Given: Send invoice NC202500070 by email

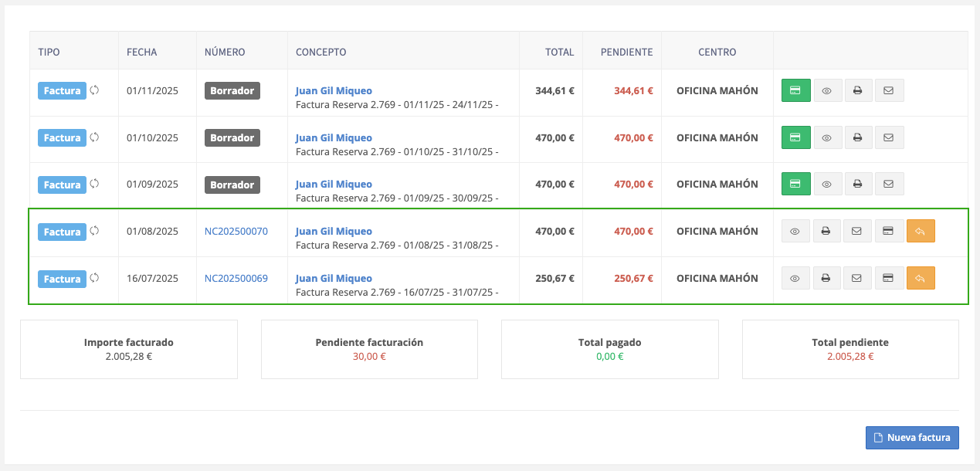Looking at the screenshot, I should [856, 231].
